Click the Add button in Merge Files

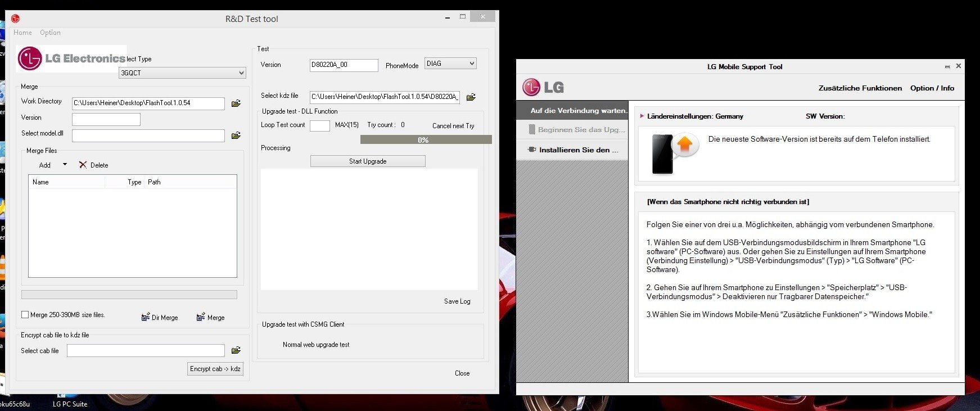pos(45,165)
